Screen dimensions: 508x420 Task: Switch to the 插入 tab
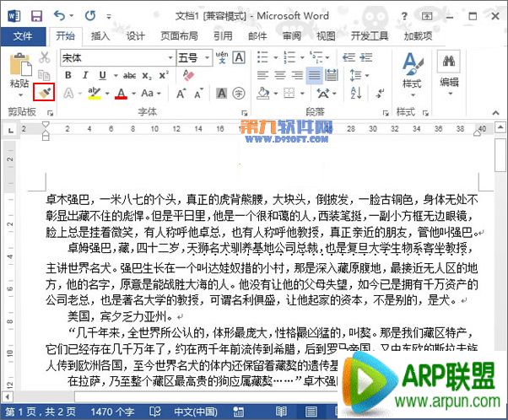[x=100, y=36]
